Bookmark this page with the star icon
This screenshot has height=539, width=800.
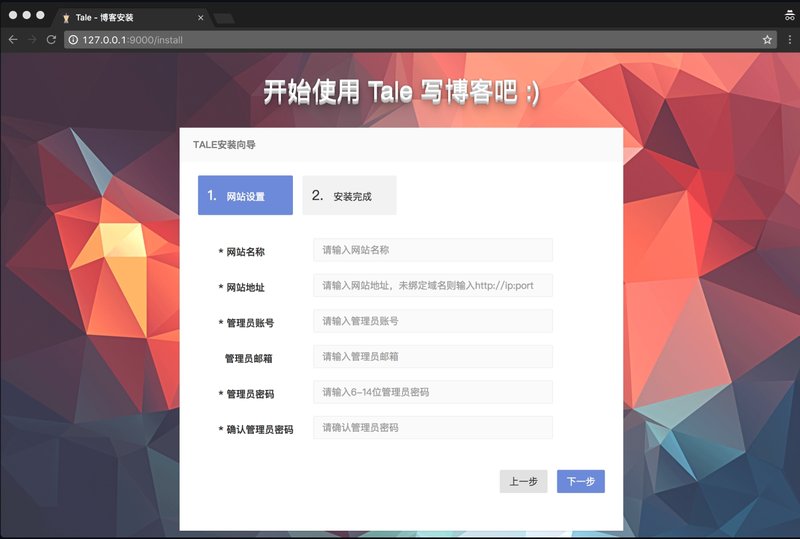(x=767, y=40)
